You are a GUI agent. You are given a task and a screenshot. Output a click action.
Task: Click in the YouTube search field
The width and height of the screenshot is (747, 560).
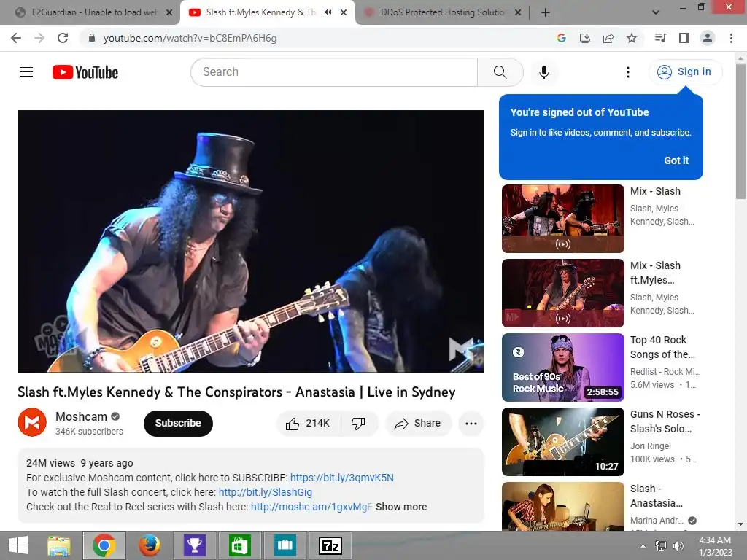[334, 72]
